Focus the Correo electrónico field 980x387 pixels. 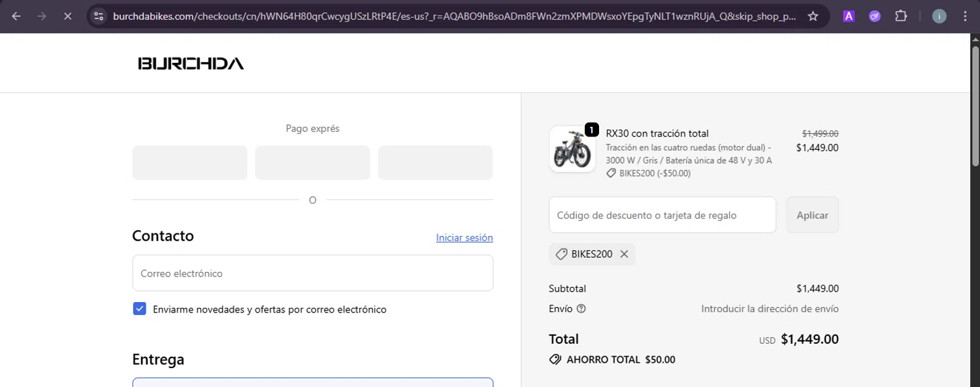(313, 273)
